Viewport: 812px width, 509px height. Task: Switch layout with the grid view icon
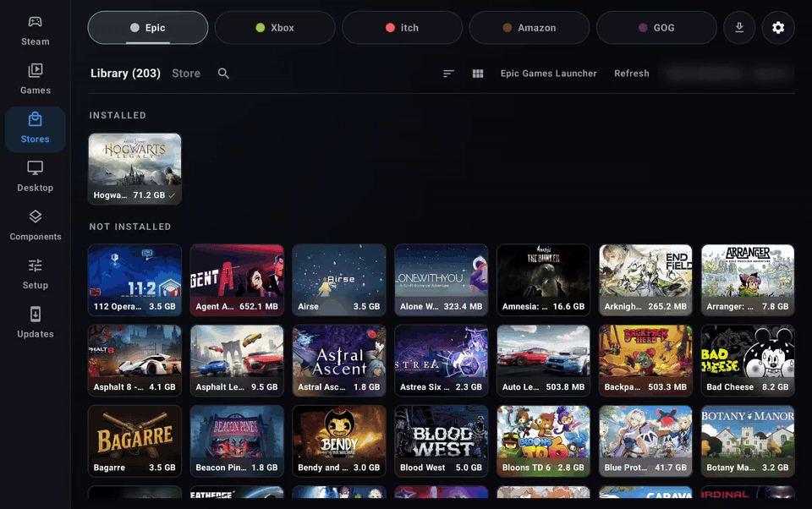tap(478, 74)
